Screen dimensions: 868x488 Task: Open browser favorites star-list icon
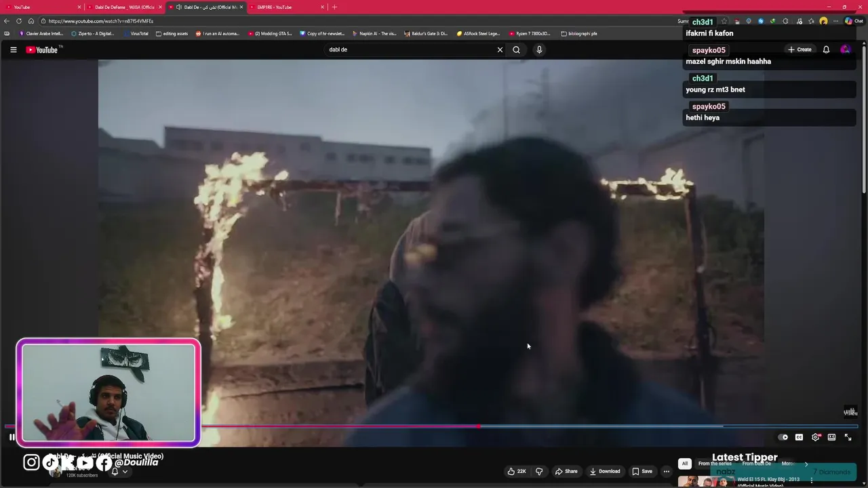point(811,21)
